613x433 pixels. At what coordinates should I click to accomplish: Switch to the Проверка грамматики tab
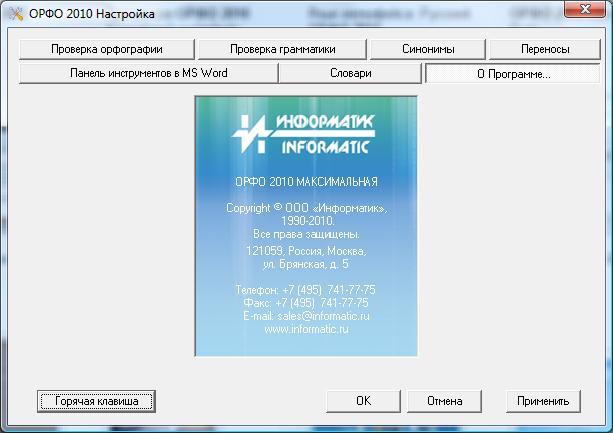click(281, 49)
